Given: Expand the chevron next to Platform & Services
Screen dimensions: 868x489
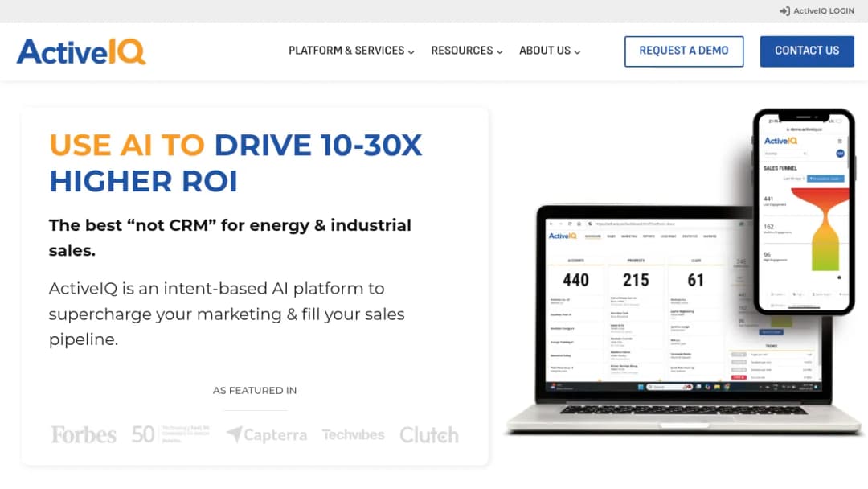Looking at the screenshot, I should click(x=411, y=52).
